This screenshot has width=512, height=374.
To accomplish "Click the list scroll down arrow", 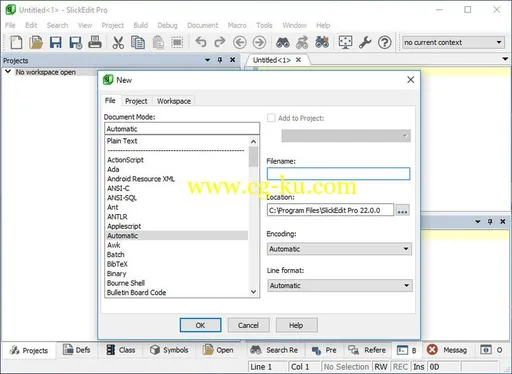I will click(x=253, y=292).
